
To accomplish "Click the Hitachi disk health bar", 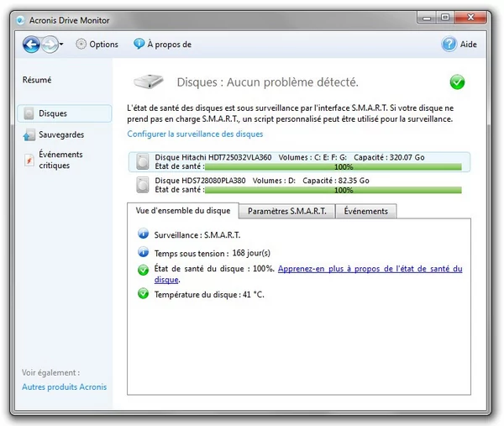I will coord(333,167).
